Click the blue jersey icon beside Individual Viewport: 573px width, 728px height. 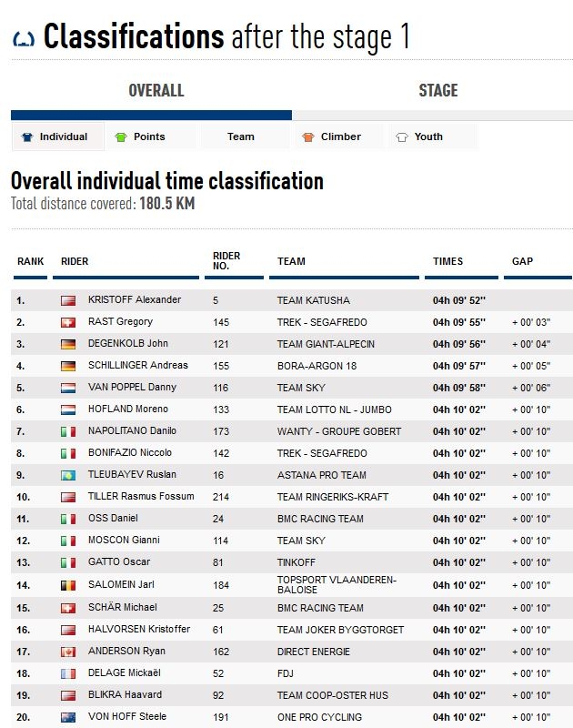pyautogui.click(x=26, y=137)
